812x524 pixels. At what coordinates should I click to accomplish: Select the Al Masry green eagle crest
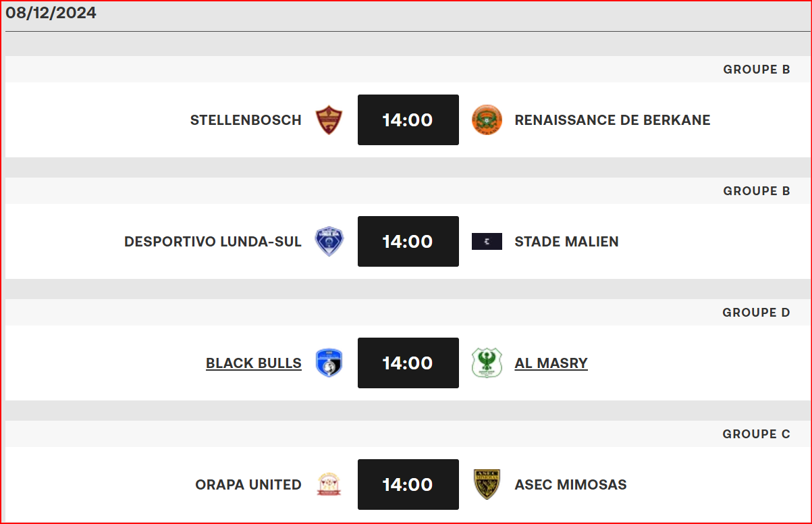click(x=487, y=363)
